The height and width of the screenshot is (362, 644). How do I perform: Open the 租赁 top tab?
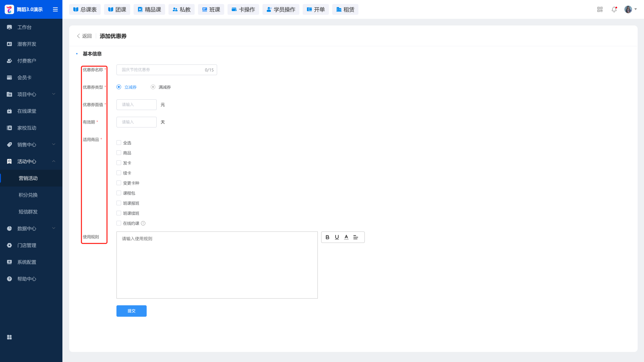click(x=345, y=9)
